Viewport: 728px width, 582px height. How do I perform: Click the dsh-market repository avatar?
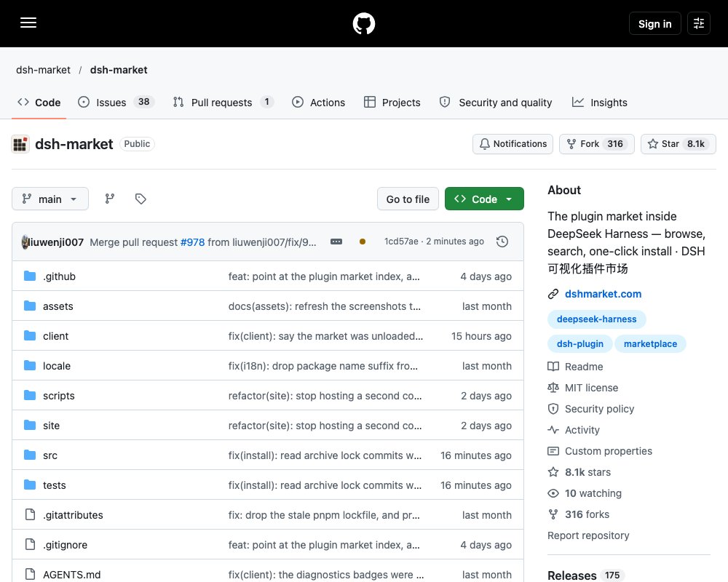(x=20, y=144)
